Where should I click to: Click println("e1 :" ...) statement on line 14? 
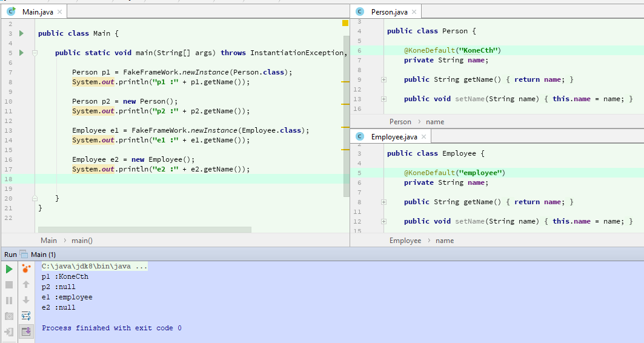(x=161, y=141)
